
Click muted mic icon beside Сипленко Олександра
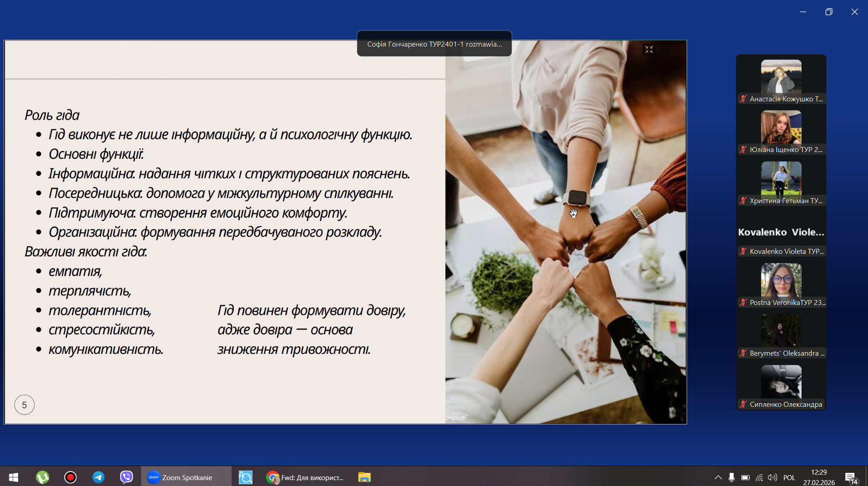pyautogui.click(x=743, y=404)
